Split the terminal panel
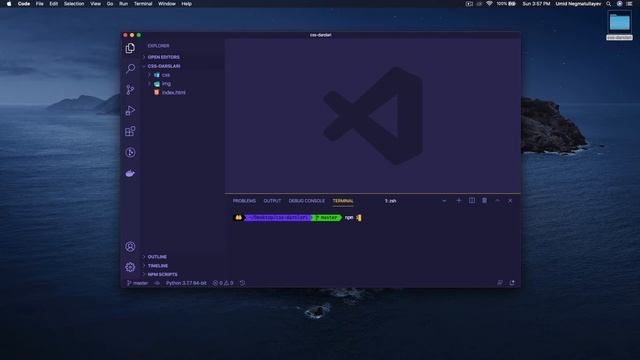This screenshot has height=360, width=640. pyautogui.click(x=472, y=200)
